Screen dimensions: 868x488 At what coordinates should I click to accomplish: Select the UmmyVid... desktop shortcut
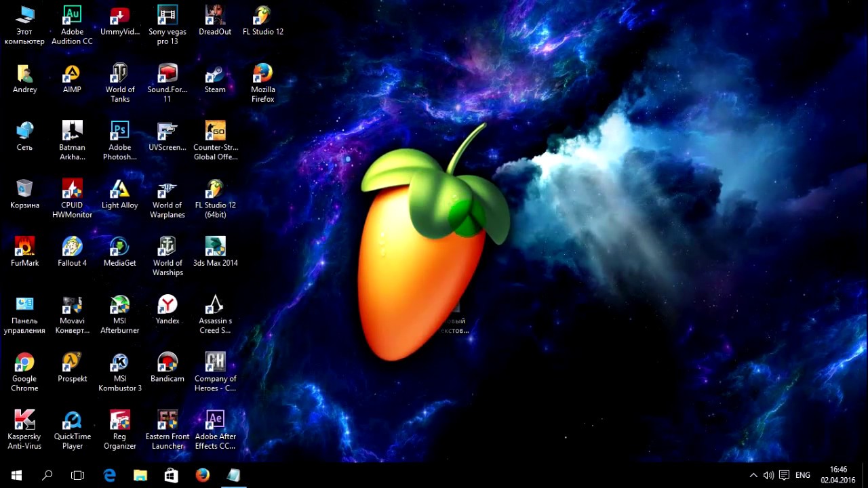pyautogui.click(x=120, y=20)
